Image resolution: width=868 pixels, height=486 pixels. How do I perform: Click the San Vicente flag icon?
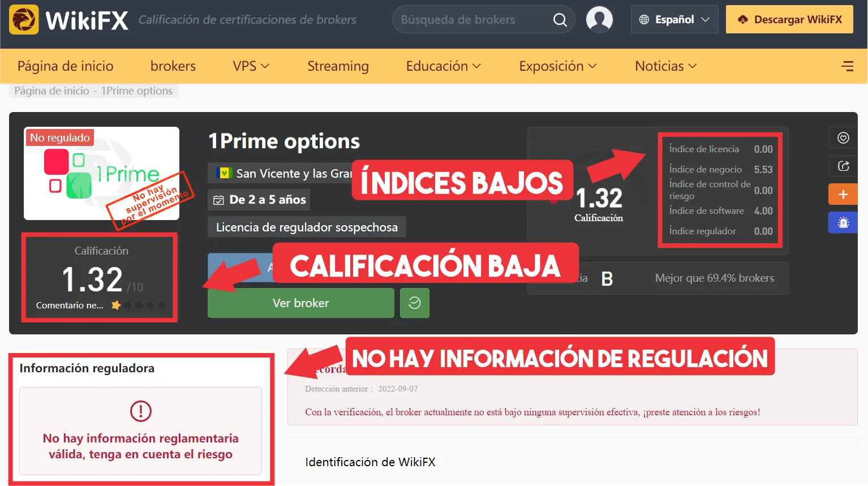[x=224, y=173]
